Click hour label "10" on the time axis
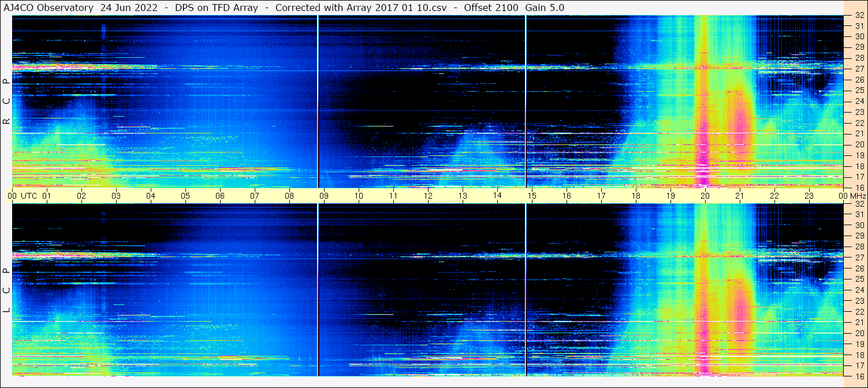The width and height of the screenshot is (868, 388). (359, 196)
